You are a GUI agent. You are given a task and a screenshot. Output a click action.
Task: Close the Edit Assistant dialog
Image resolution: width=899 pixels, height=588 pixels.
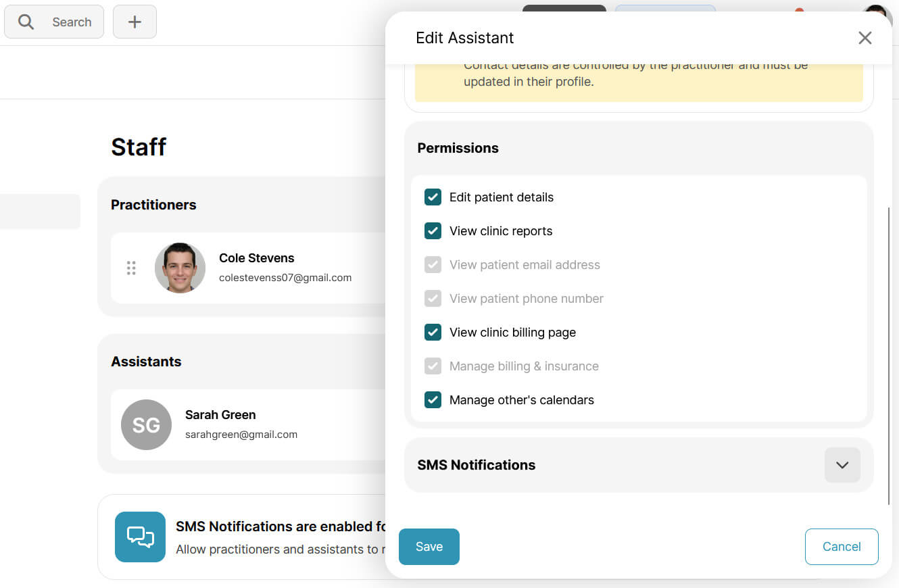pos(865,38)
